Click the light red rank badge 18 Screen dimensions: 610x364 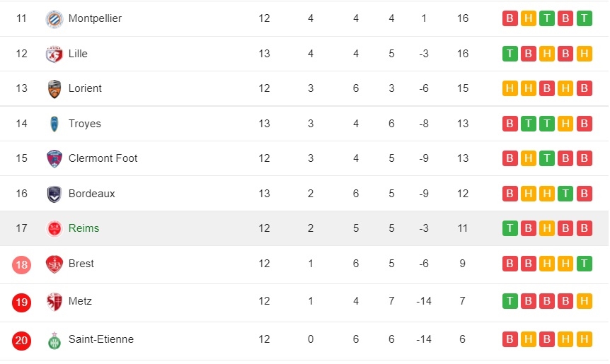pyautogui.click(x=21, y=265)
